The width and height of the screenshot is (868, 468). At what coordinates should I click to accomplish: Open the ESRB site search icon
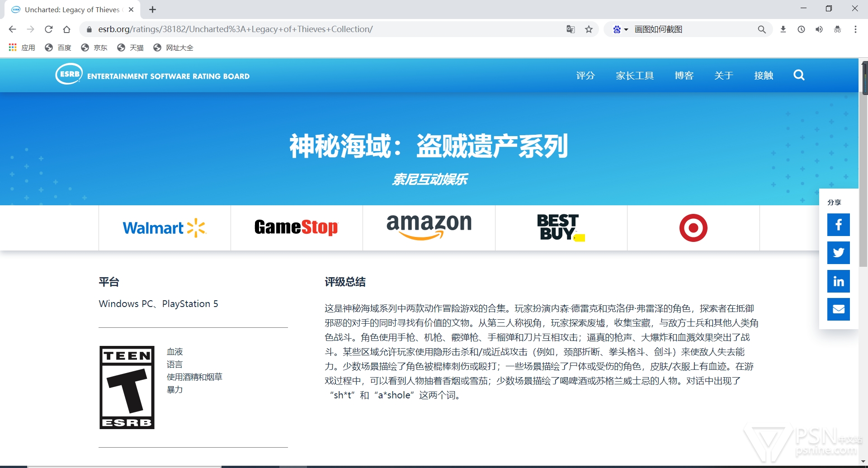[x=799, y=75]
